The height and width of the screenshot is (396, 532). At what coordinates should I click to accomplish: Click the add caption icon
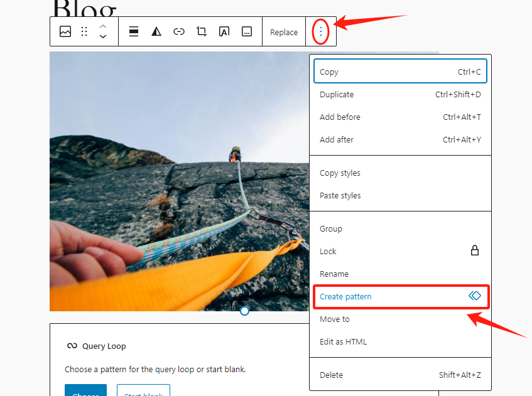[x=247, y=31]
